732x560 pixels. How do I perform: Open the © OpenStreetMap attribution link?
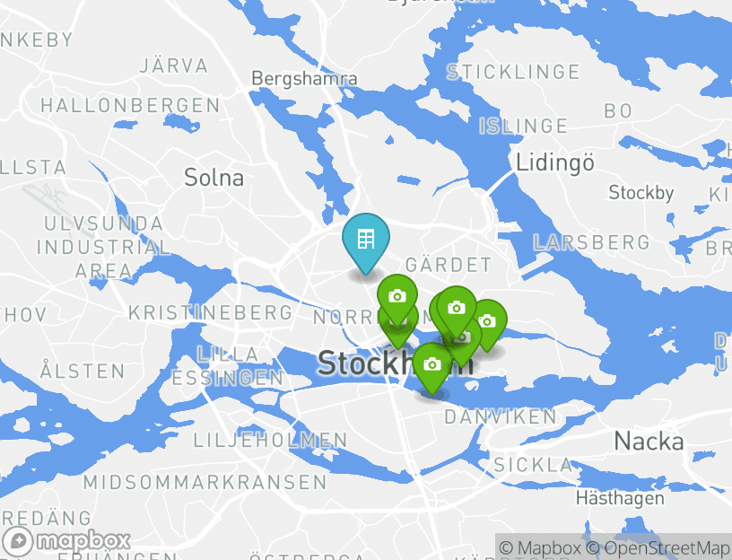pos(658,547)
